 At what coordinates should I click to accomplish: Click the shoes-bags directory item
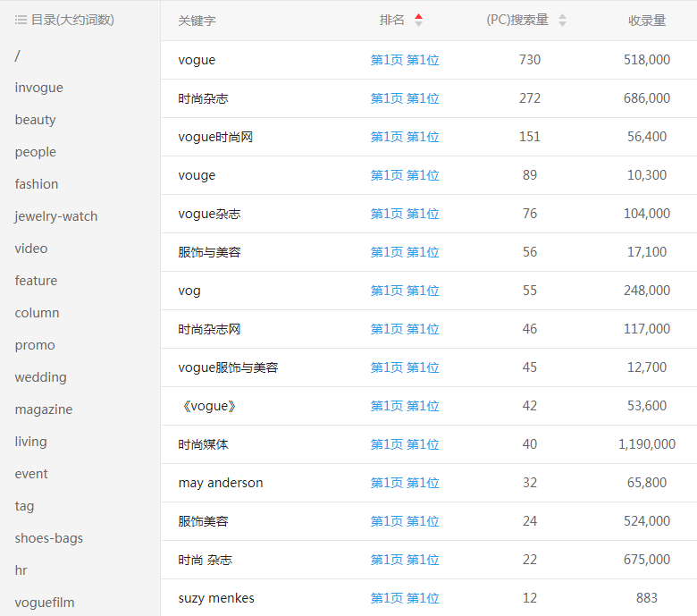(49, 538)
